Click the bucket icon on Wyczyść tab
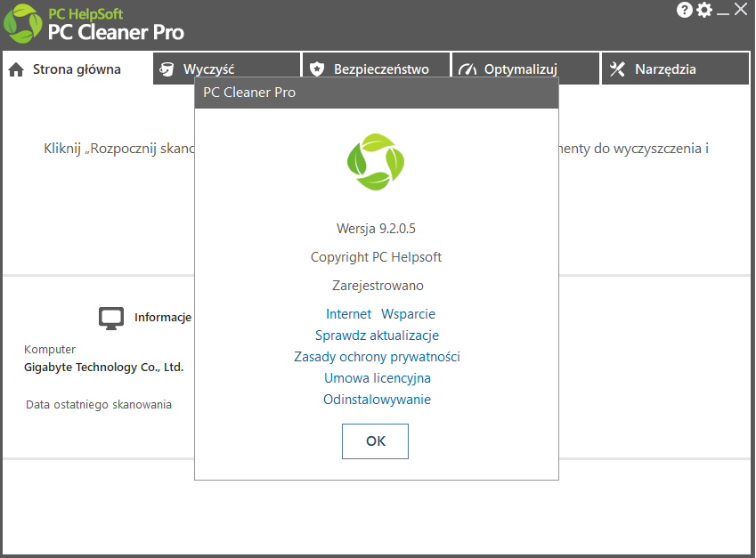Screen dimensions: 756x558 coord(167,69)
